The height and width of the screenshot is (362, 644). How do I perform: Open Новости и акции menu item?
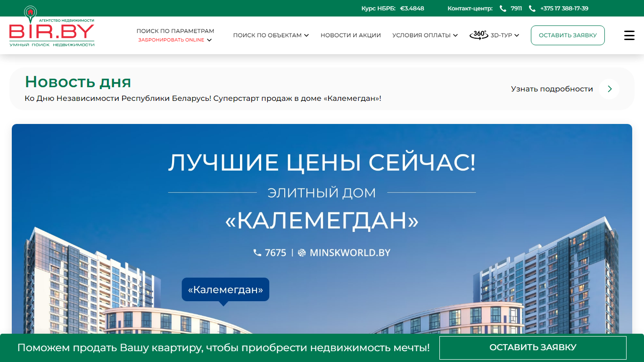coord(351,35)
